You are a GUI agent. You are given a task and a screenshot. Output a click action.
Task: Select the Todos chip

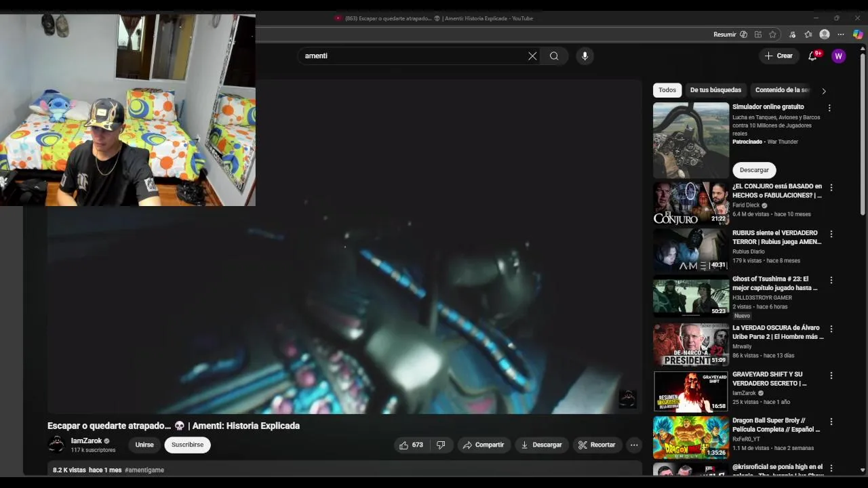[667, 90]
